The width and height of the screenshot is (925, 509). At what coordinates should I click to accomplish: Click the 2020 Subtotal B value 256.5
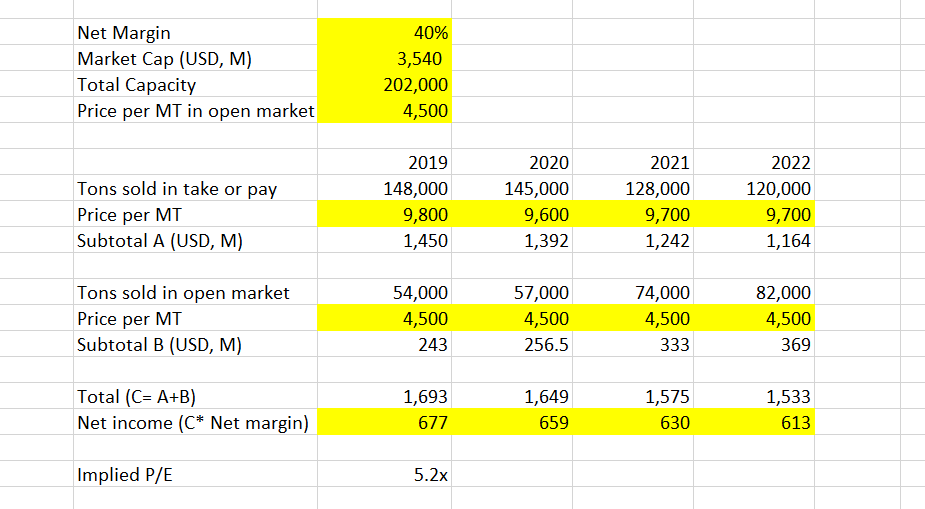pyautogui.click(x=510, y=345)
